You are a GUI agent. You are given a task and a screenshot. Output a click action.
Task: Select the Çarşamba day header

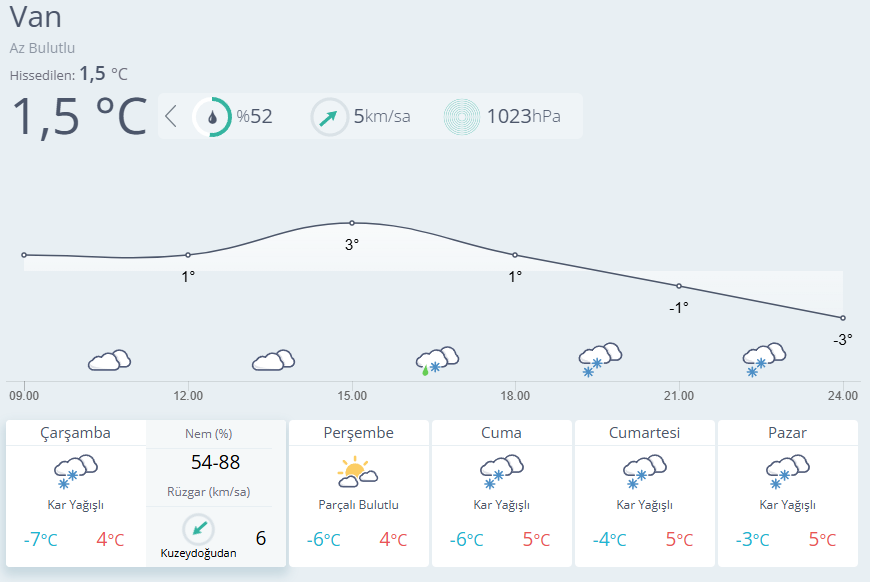click(x=76, y=433)
